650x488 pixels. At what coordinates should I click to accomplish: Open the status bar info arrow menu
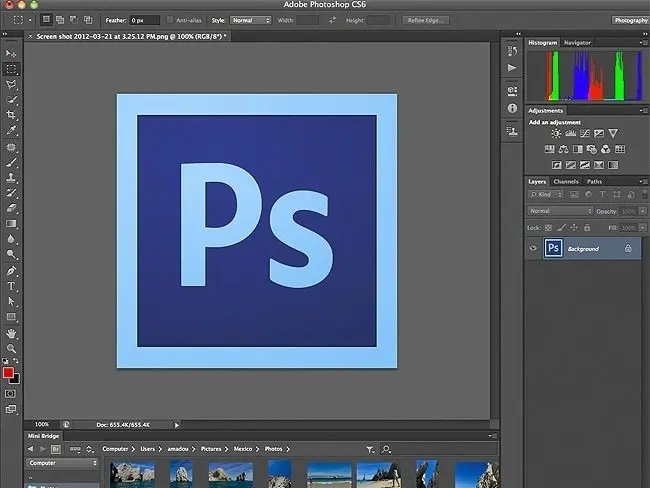(177, 425)
